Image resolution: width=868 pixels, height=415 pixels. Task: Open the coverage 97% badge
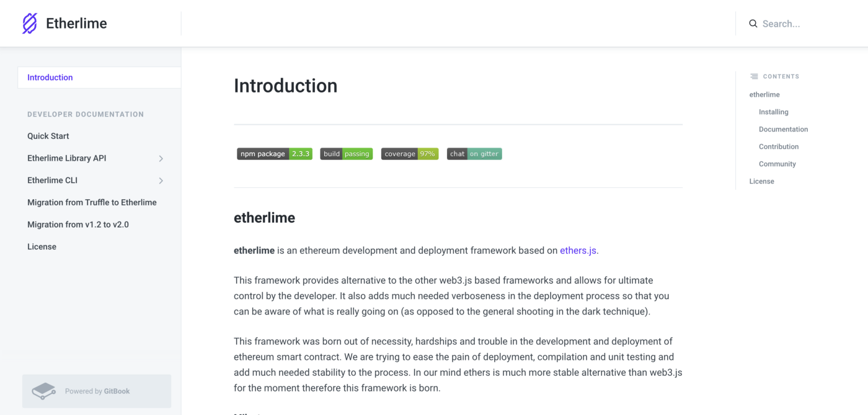pos(409,154)
